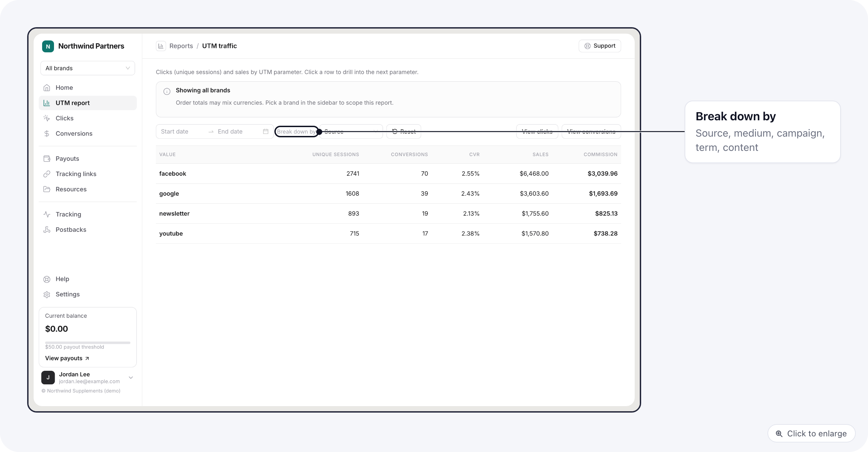Click the Tracking links chain icon
The width and height of the screenshot is (868, 452).
[47, 174]
